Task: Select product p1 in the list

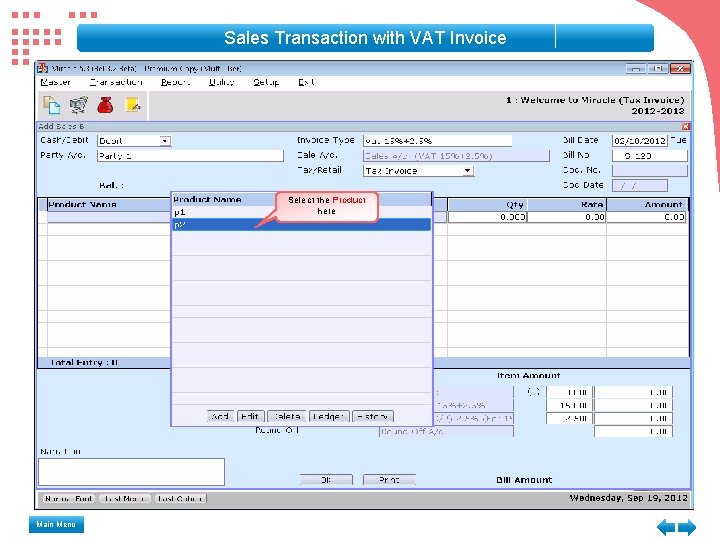Action: [301, 212]
